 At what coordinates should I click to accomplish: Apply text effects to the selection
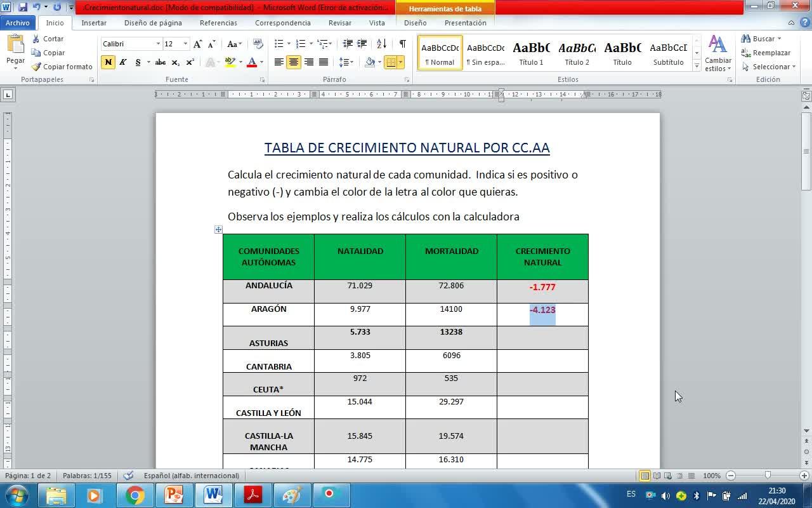[x=210, y=62]
